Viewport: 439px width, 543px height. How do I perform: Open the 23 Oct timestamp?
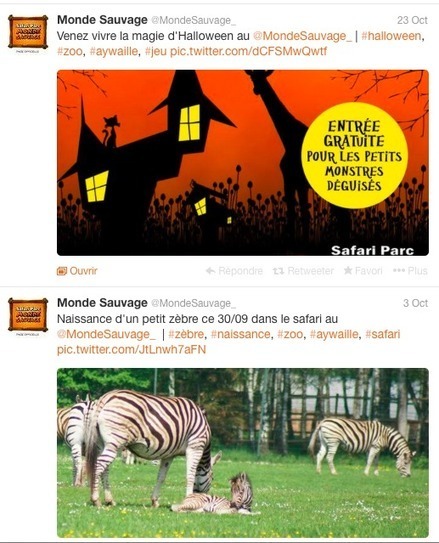click(x=412, y=20)
